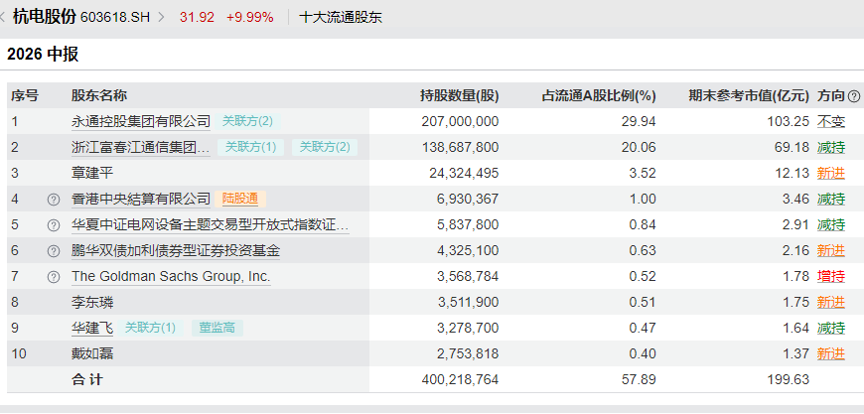864x414 pixels.
Task: Sort by 期末参考市值(亿元) column header
Action: (749, 96)
